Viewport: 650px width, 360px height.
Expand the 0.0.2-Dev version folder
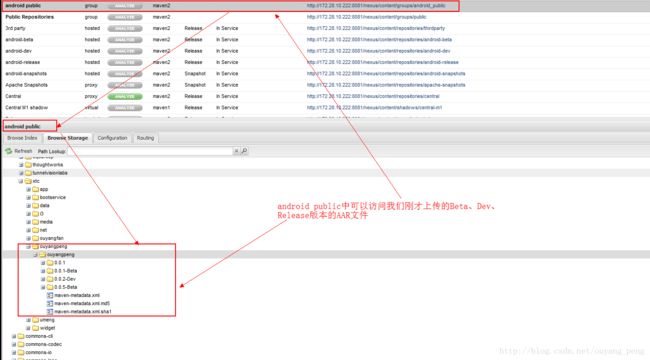tap(43, 279)
